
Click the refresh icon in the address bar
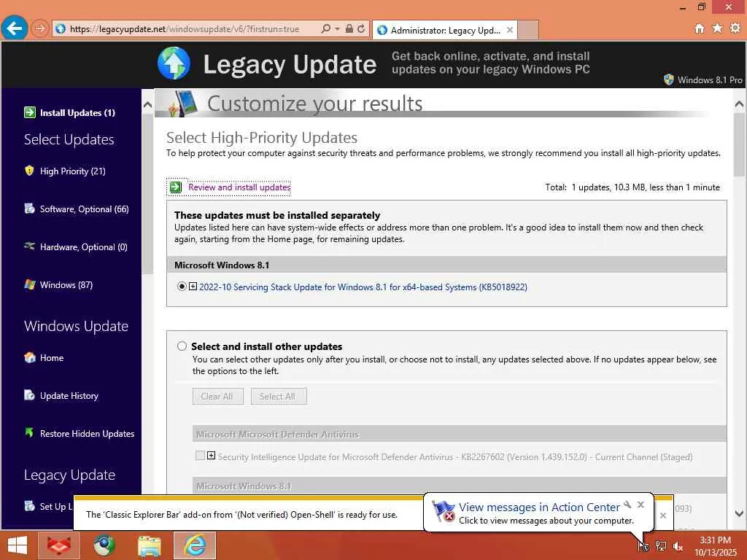[362, 28]
